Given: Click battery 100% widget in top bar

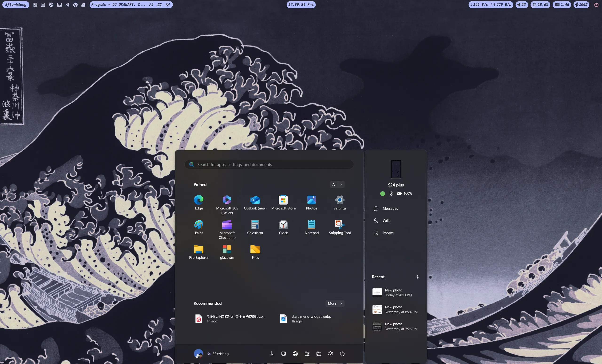Looking at the screenshot, I should coord(581,5).
